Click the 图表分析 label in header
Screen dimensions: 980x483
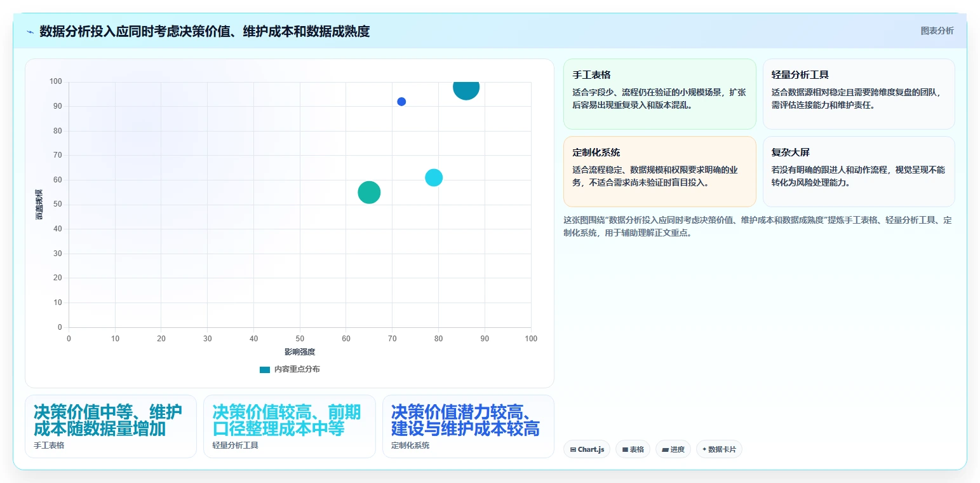937,31
